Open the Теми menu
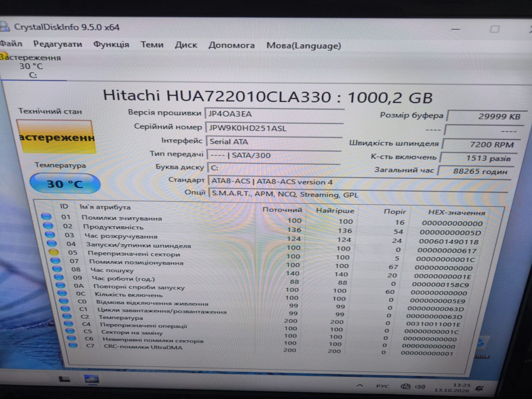 [152, 45]
